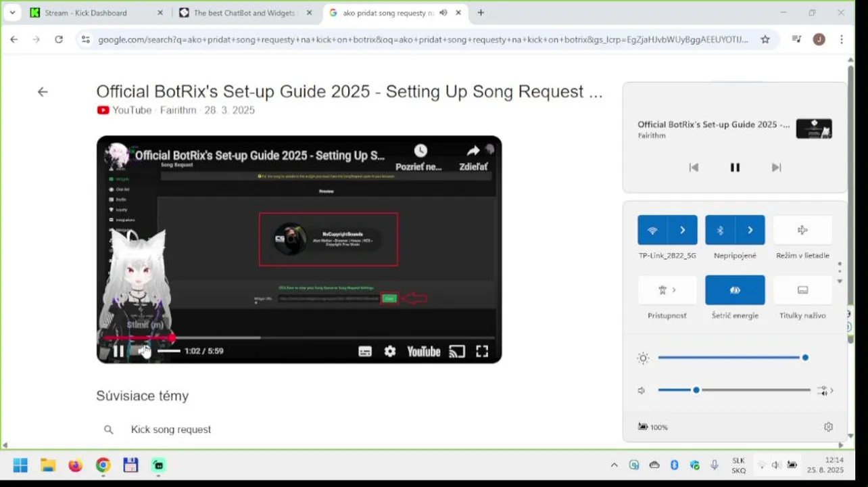Toggle Šetrič energie energy saver
The image size is (868, 487).
point(735,290)
